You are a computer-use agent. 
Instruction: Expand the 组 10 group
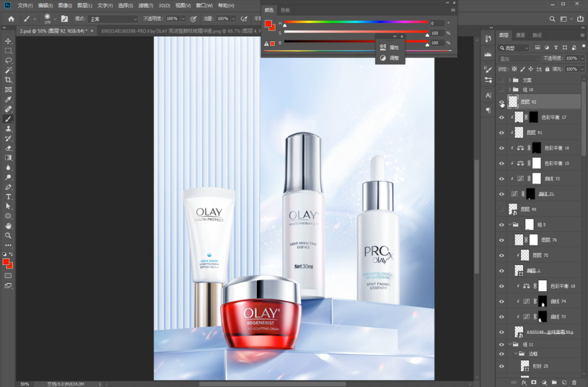click(x=510, y=90)
